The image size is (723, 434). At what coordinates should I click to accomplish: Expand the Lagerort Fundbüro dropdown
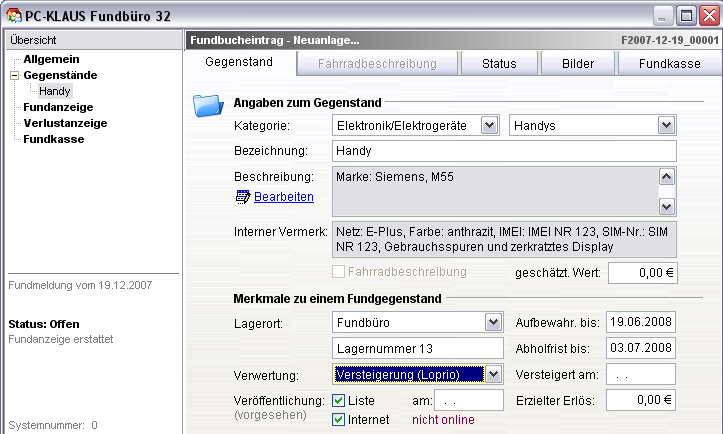(492, 322)
